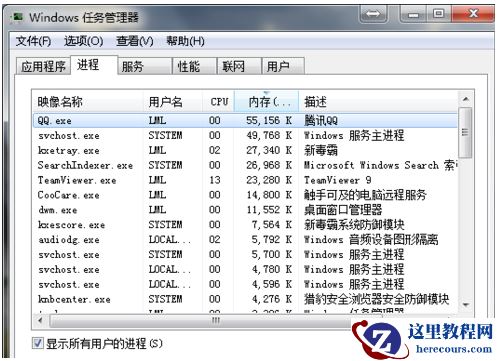
Task: Open the 查看(V) menu
Action: tap(135, 41)
